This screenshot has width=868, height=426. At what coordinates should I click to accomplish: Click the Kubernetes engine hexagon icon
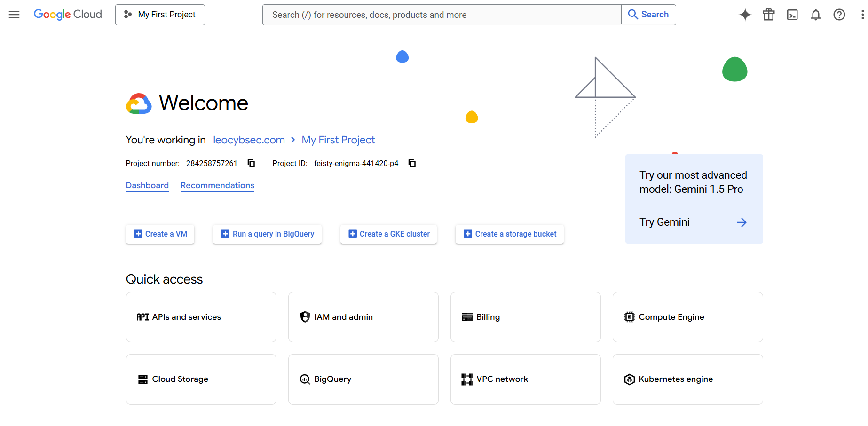pyautogui.click(x=630, y=379)
